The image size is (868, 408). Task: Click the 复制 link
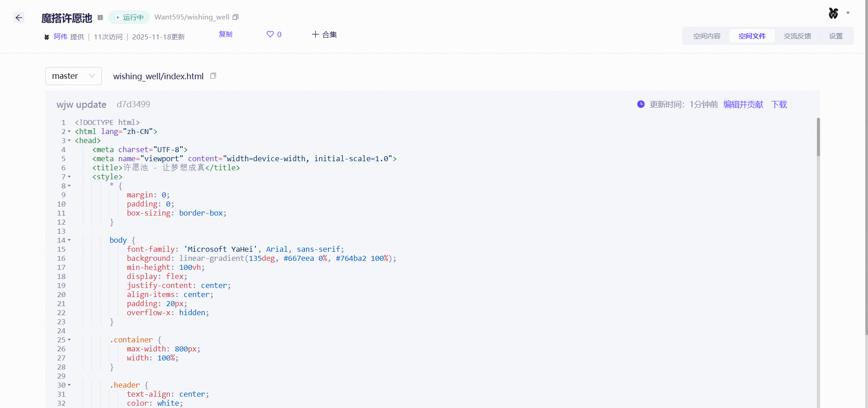tap(225, 34)
